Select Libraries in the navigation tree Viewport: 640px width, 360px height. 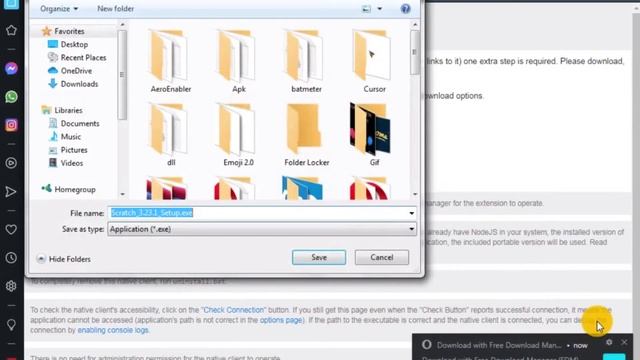(x=62, y=110)
